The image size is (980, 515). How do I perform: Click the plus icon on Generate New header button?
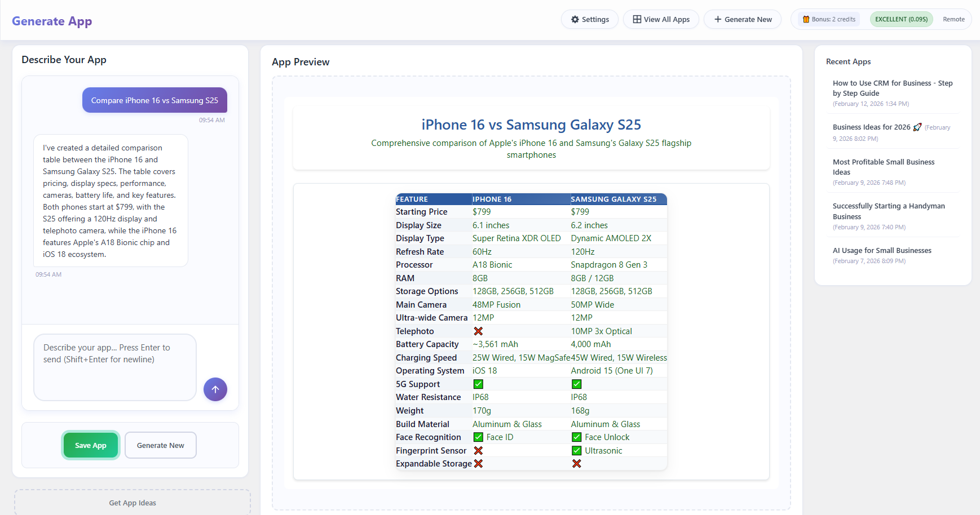tap(717, 19)
